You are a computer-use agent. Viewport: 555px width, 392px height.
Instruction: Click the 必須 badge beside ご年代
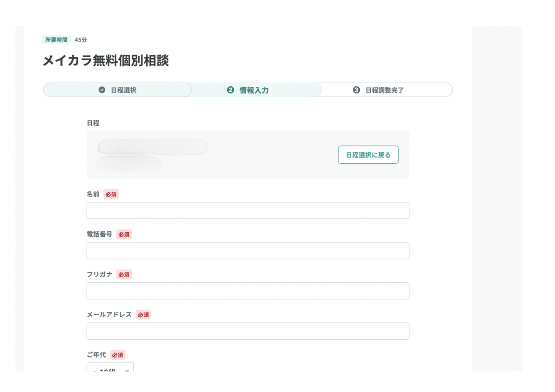coord(117,355)
